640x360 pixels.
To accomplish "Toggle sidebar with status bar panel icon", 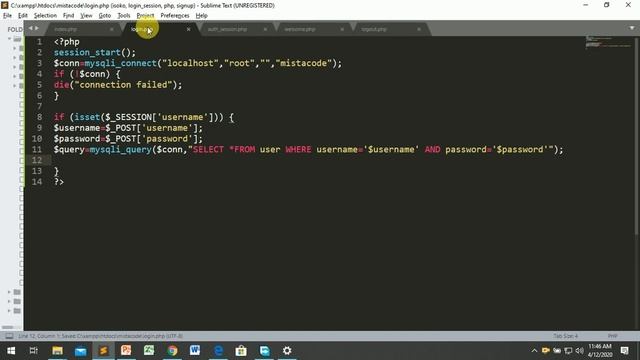I will pyautogui.click(x=9, y=336).
